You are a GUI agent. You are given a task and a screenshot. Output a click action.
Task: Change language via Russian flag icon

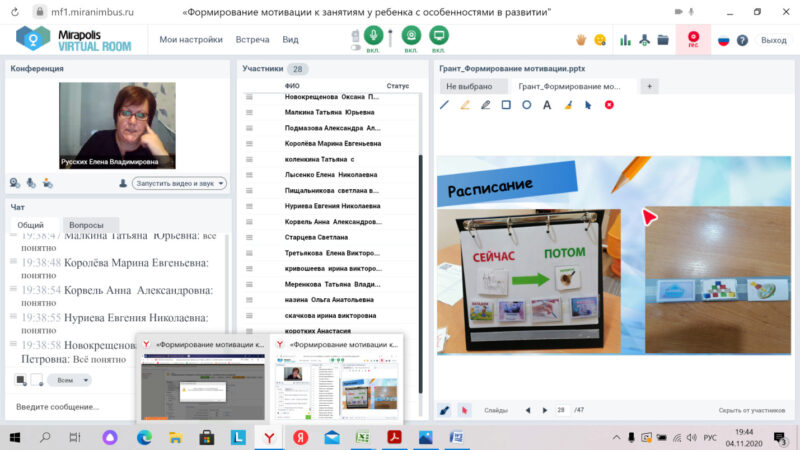723,40
